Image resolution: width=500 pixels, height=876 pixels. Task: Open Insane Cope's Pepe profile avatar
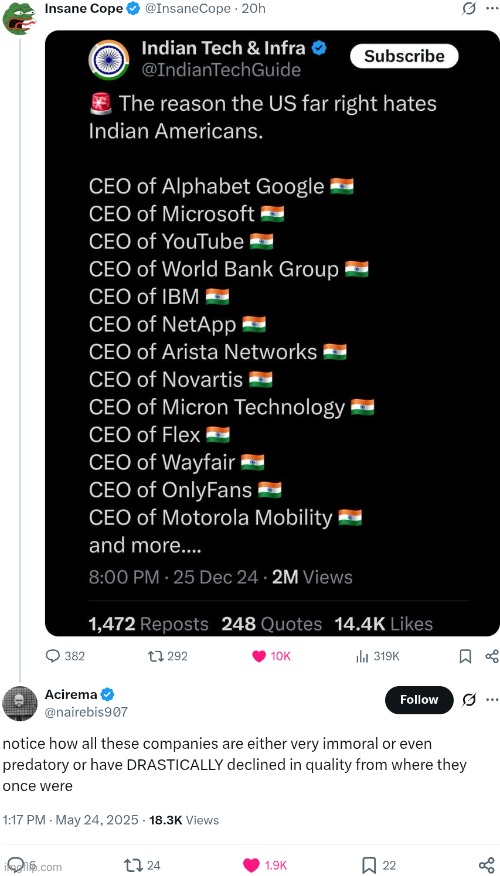click(x=20, y=18)
